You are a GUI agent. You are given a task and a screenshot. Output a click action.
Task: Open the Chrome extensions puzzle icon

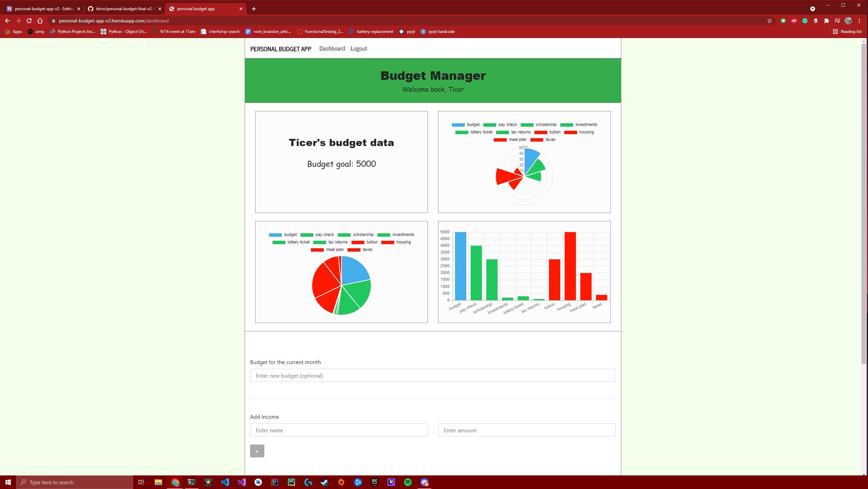[x=826, y=21]
